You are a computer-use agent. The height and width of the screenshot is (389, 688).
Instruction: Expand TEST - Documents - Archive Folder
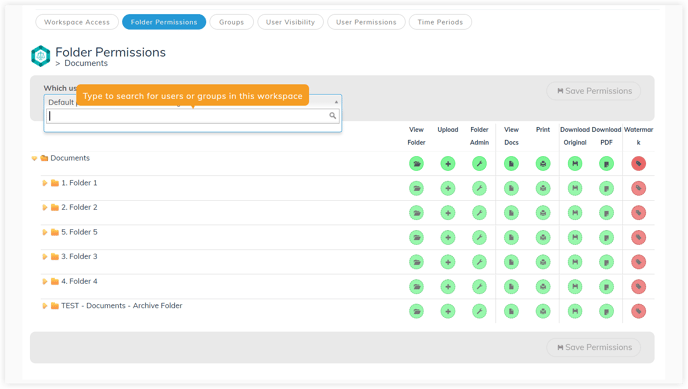pyautogui.click(x=44, y=306)
